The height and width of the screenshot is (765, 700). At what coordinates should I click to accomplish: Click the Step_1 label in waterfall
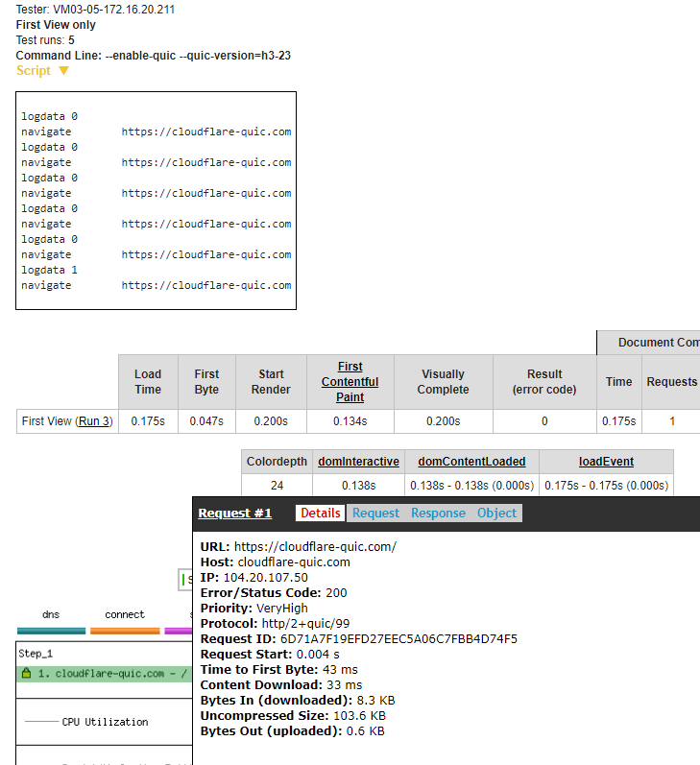[x=36, y=654]
